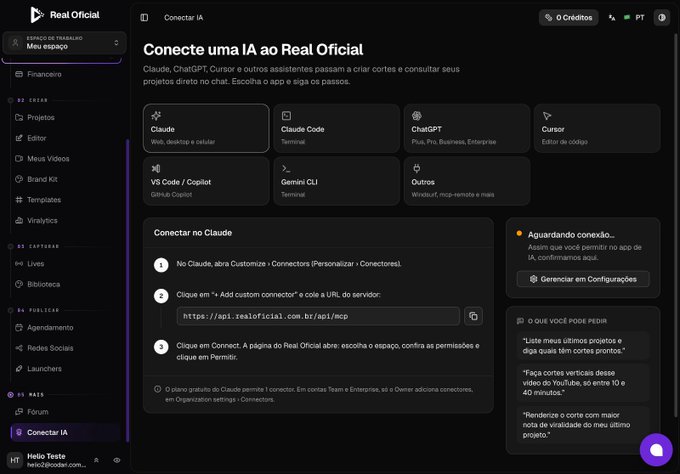
Task: Click the Launchers rocket icon
Action: click(x=19, y=369)
